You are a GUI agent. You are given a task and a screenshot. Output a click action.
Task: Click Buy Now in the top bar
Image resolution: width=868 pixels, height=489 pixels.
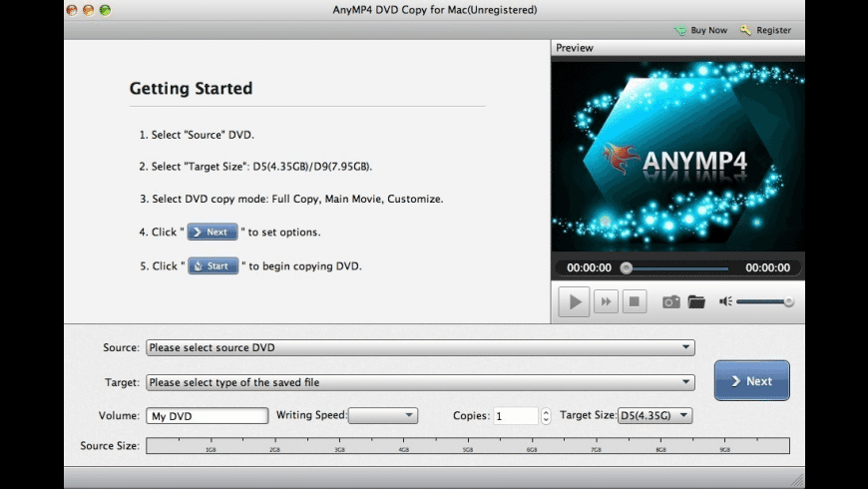pos(700,30)
